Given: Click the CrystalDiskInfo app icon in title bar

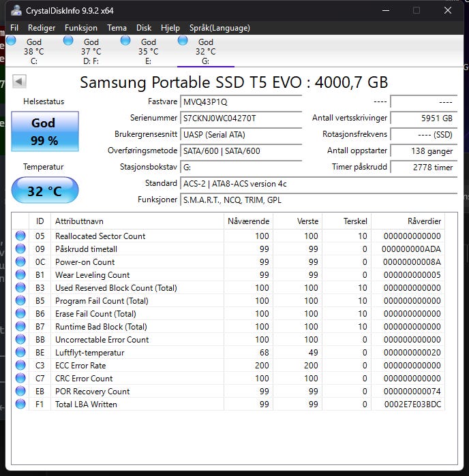Looking at the screenshot, I should 16,11.
